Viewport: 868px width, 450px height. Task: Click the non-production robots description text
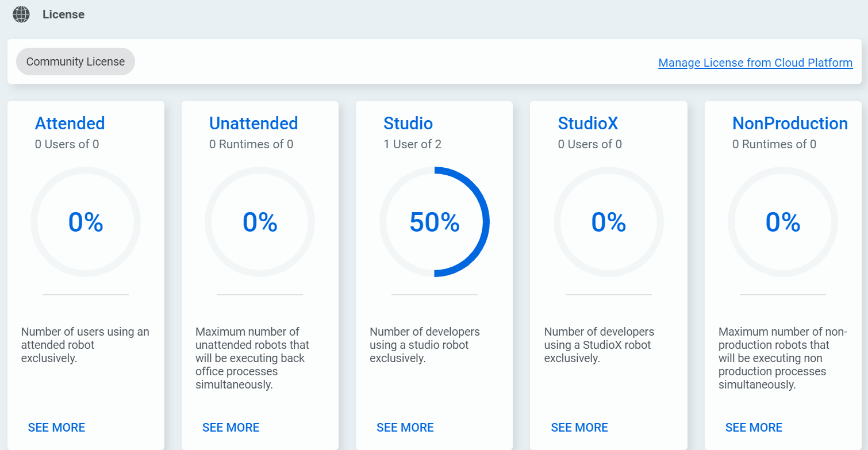[x=783, y=358]
